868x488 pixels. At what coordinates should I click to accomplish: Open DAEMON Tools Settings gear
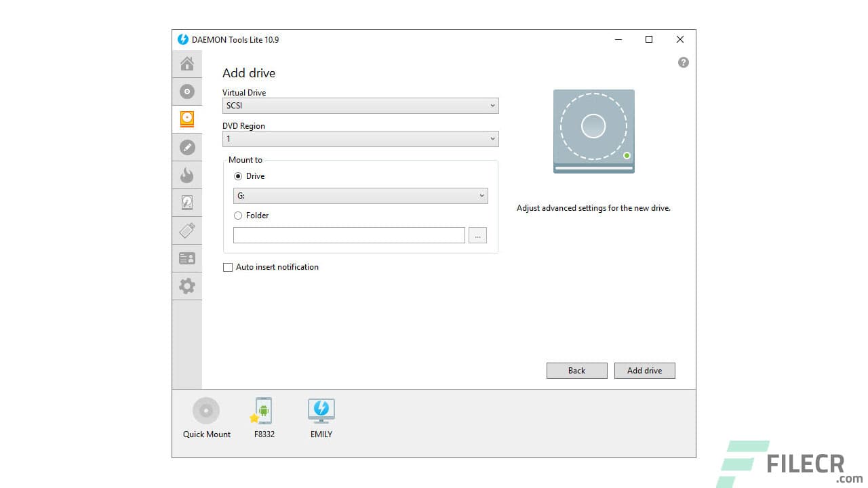click(187, 285)
